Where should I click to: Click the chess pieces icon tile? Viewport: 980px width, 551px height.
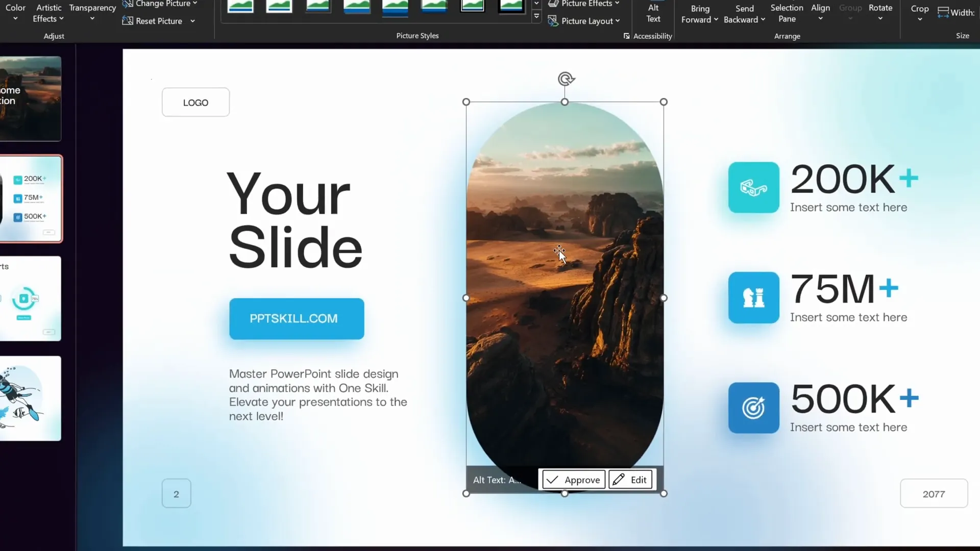pos(754,297)
